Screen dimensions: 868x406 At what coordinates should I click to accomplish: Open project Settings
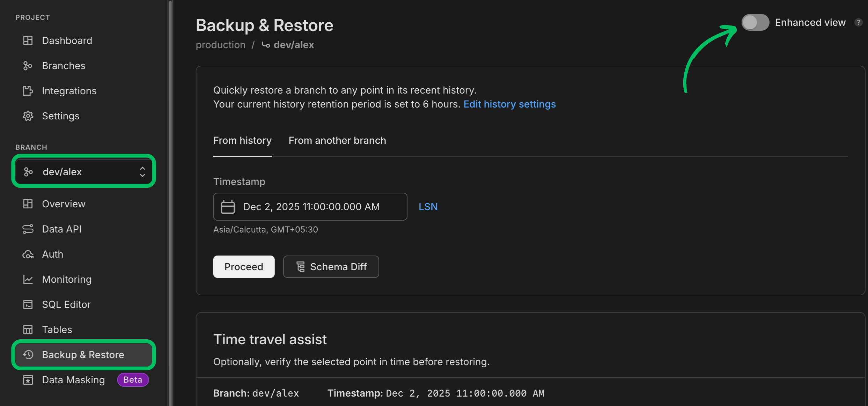tap(60, 116)
